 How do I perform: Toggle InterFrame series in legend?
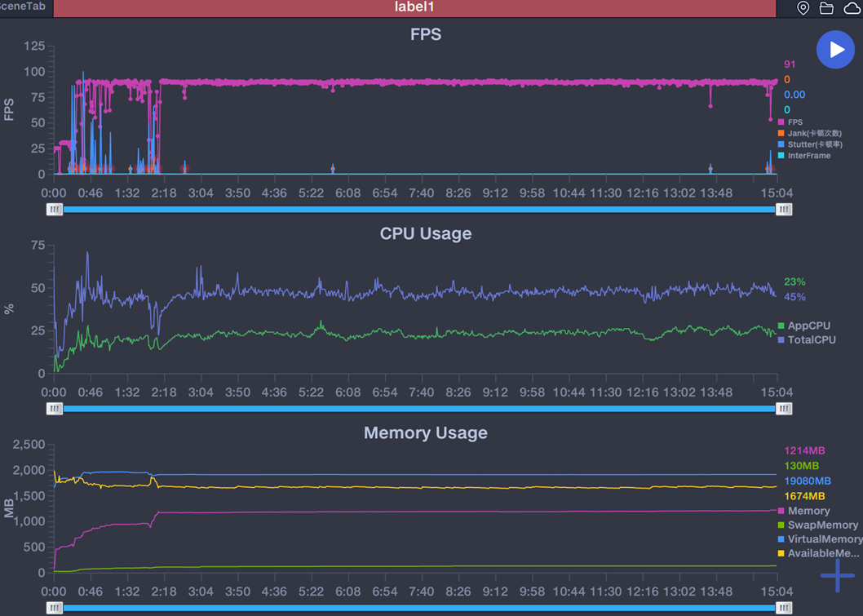[x=804, y=156]
